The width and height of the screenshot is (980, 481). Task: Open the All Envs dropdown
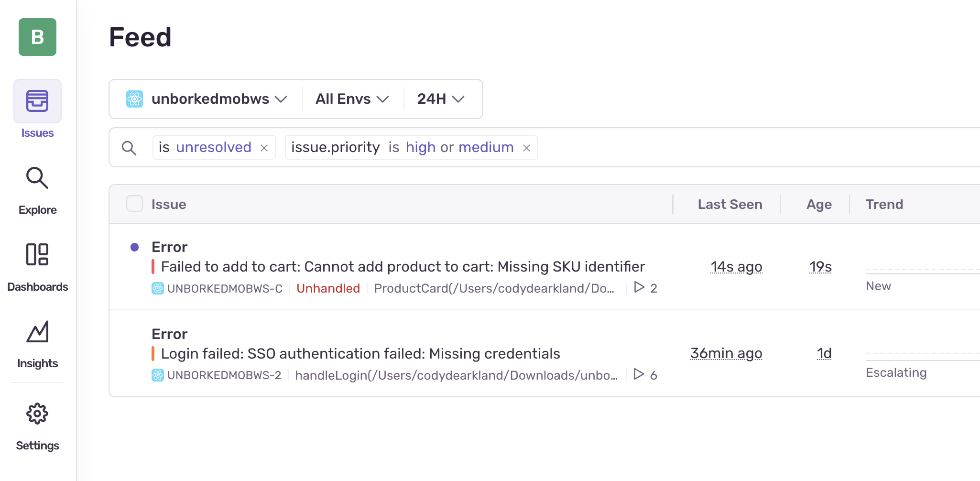coord(352,99)
